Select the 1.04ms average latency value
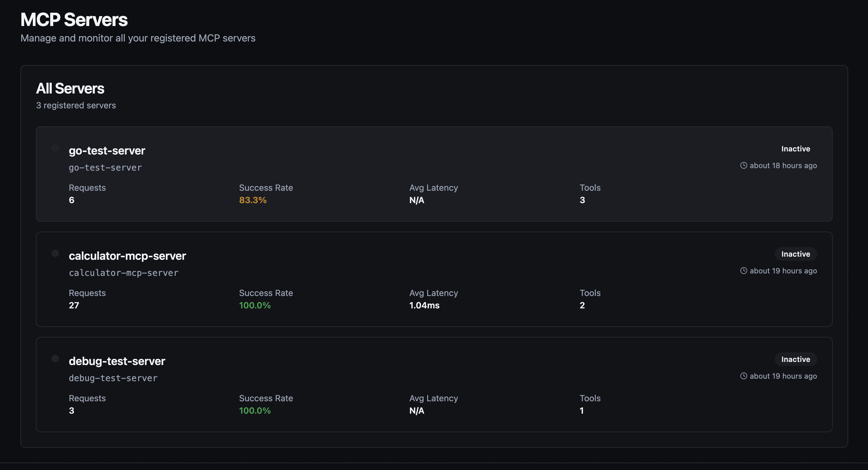 click(424, 305)
